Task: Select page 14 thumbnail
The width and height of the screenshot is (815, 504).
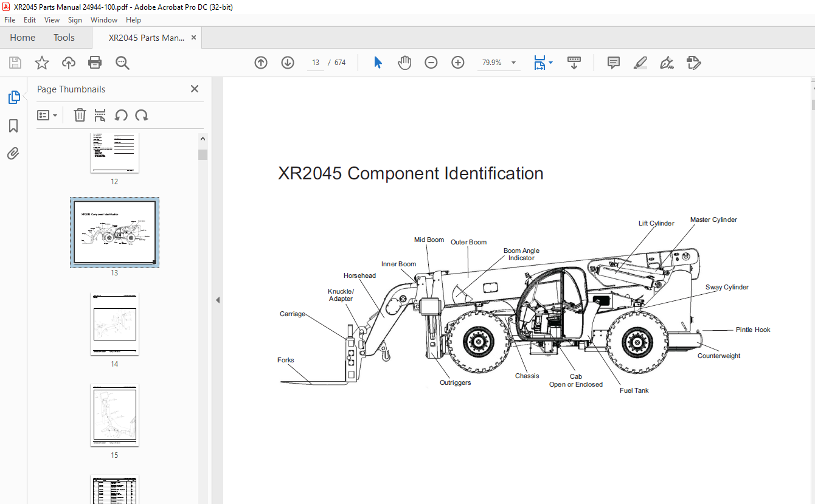Action: click(115, 324)
